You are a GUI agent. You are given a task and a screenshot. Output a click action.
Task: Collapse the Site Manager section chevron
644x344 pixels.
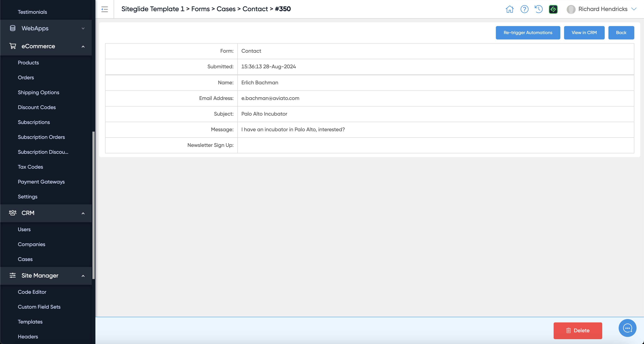coord(83,276)
